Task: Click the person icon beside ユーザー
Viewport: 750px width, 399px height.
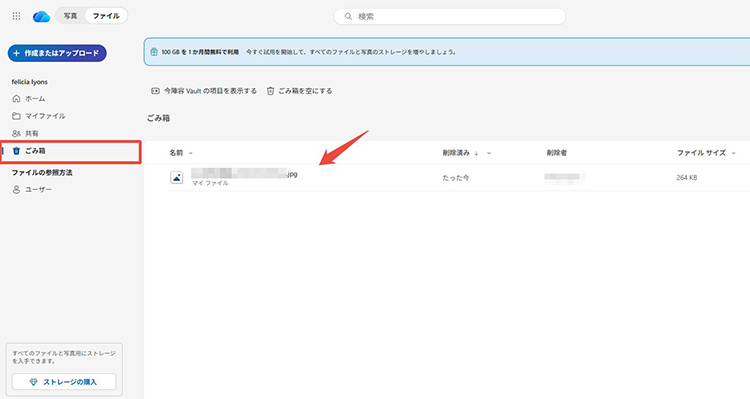Action: pyautogui.click(x=16, y=189)
